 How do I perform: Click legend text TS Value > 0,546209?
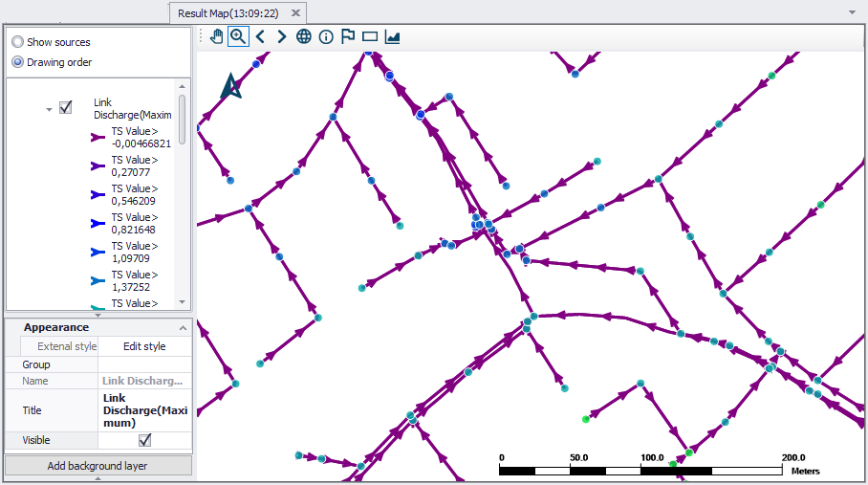coord(135,195)
